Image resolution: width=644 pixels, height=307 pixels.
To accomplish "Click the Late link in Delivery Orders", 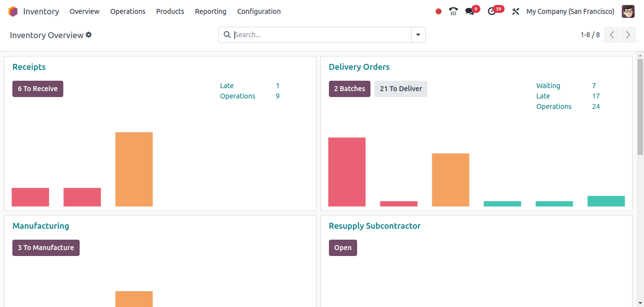I will point(543,96).
